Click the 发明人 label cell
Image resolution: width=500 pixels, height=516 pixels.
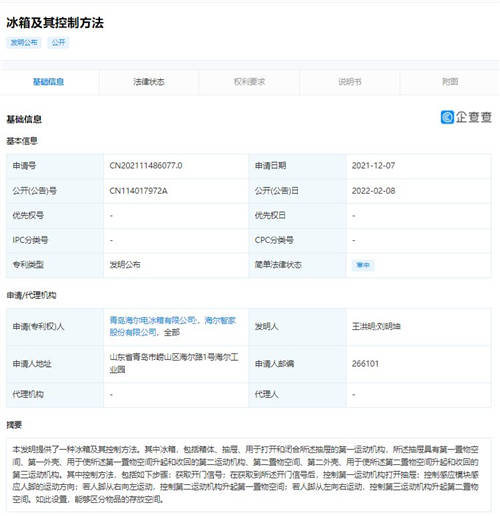297,326
